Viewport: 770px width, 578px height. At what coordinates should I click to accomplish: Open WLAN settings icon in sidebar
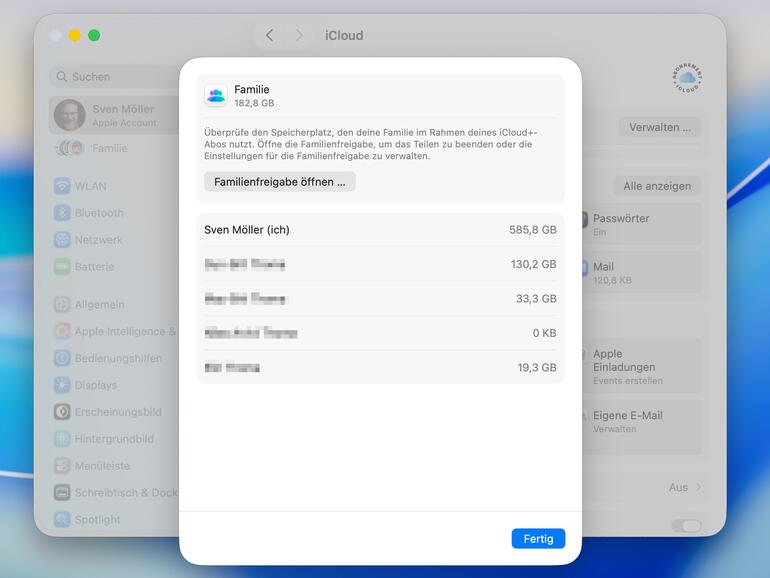tap(62, 186)
